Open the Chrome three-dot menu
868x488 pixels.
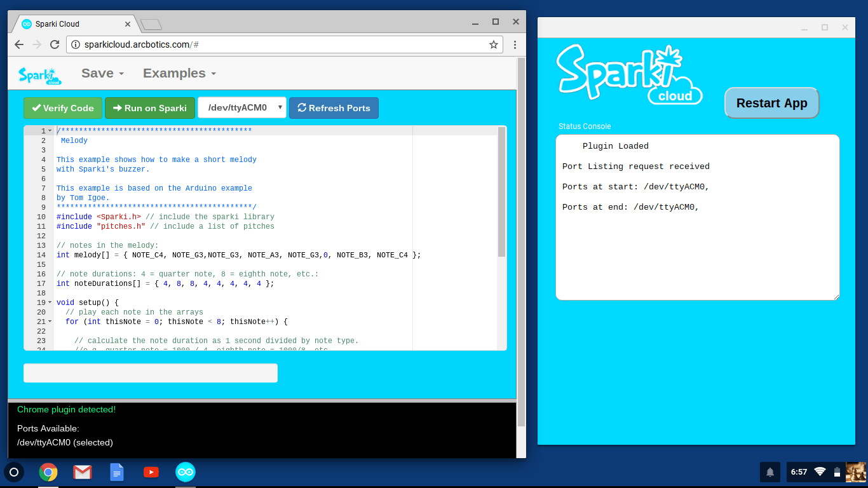click(x=515, y=44)
